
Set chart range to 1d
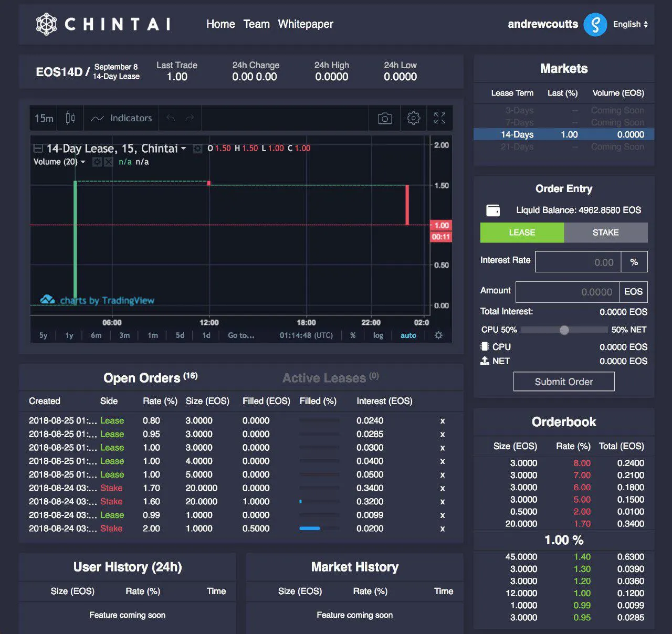206,335
